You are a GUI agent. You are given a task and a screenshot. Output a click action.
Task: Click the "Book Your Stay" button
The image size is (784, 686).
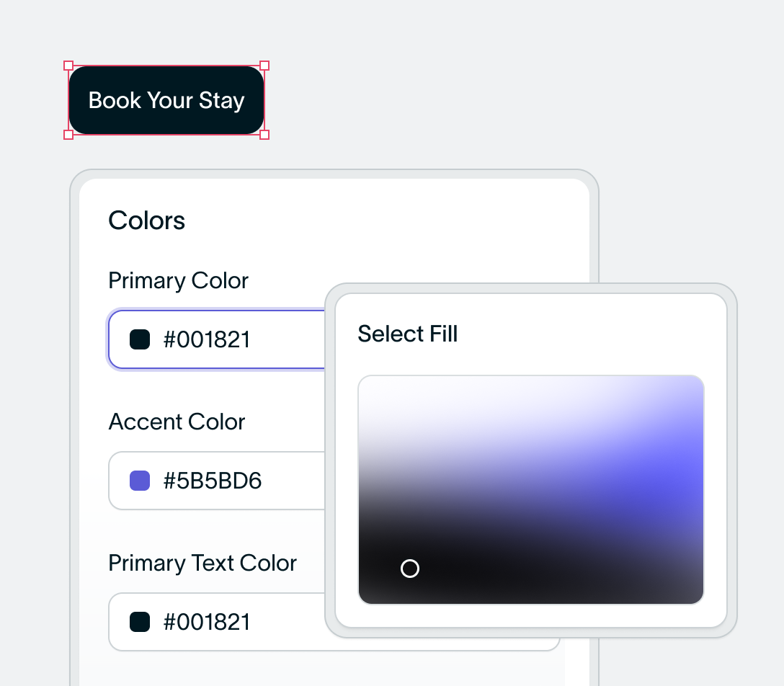[x=166, y=100]
